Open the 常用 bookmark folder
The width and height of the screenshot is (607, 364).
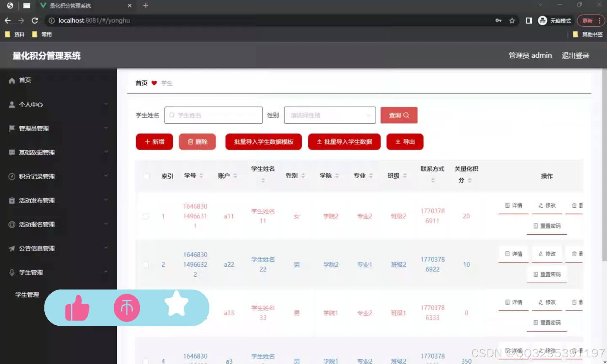42,34
